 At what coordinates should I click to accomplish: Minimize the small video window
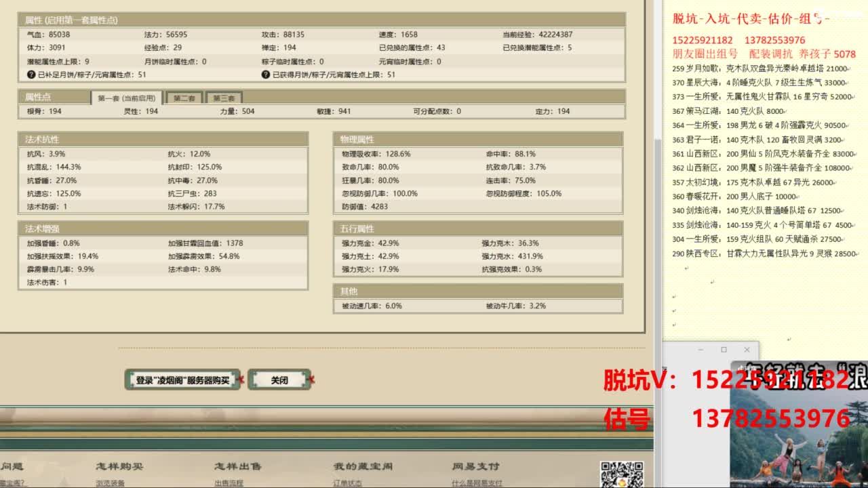click(701, 350)
